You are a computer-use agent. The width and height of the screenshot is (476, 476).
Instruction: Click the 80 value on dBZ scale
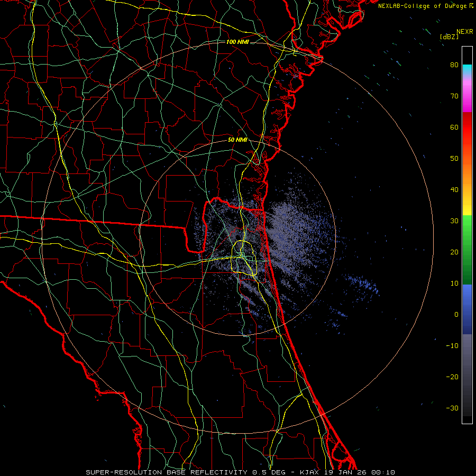[454, 65]
